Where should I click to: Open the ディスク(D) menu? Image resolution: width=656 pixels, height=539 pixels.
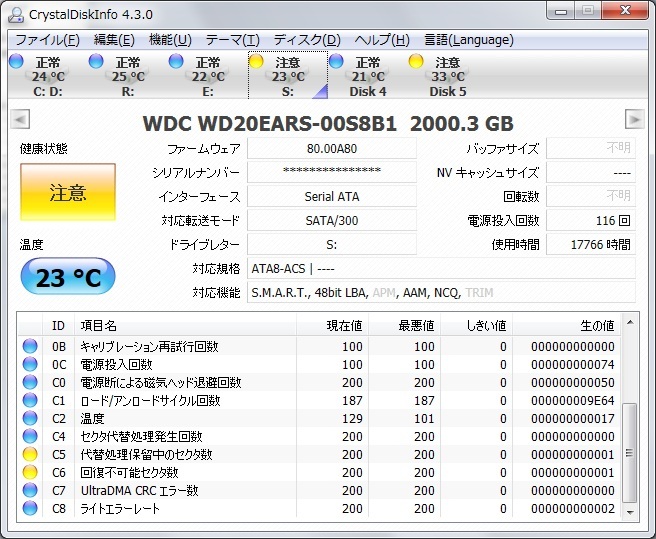coord(307,40)
